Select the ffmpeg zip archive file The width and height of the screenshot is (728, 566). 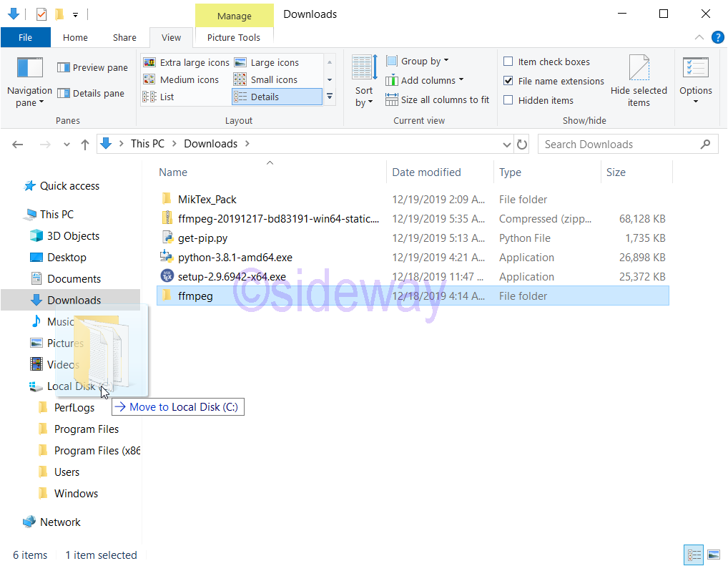[413, 218]
